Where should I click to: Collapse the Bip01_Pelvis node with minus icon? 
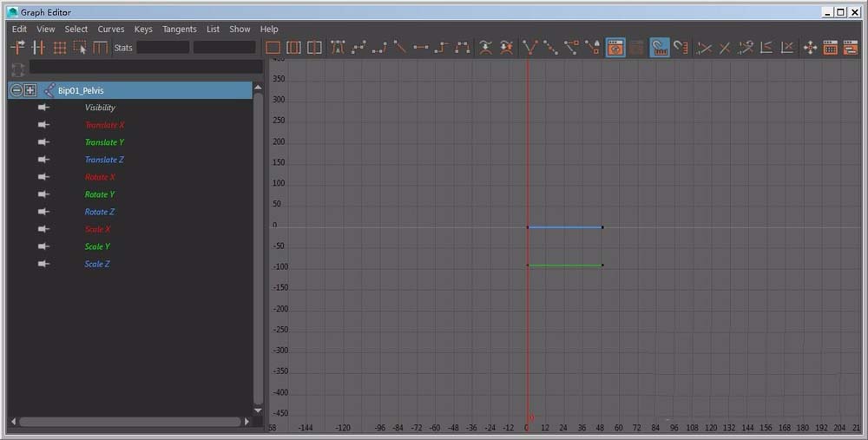click(16, 90)
